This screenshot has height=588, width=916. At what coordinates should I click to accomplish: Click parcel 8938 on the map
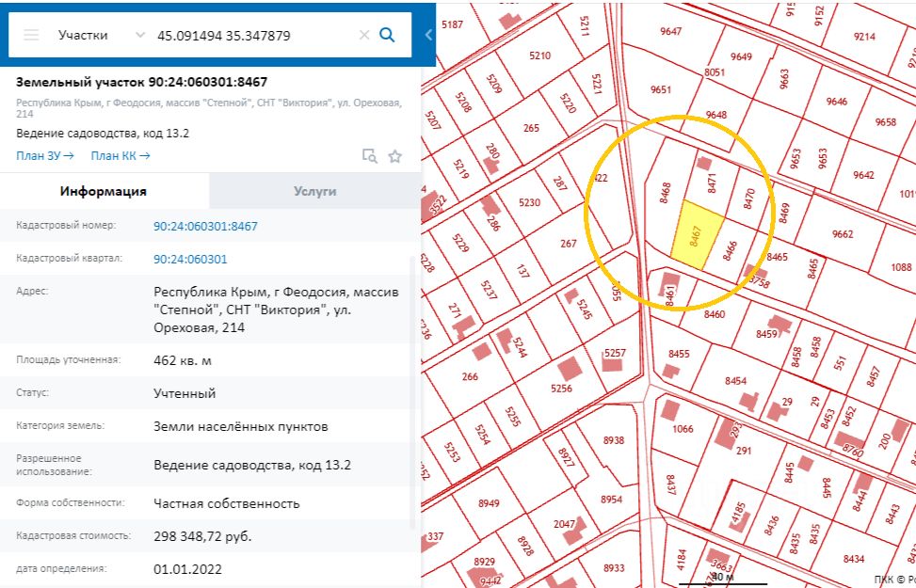coord(614,440)
